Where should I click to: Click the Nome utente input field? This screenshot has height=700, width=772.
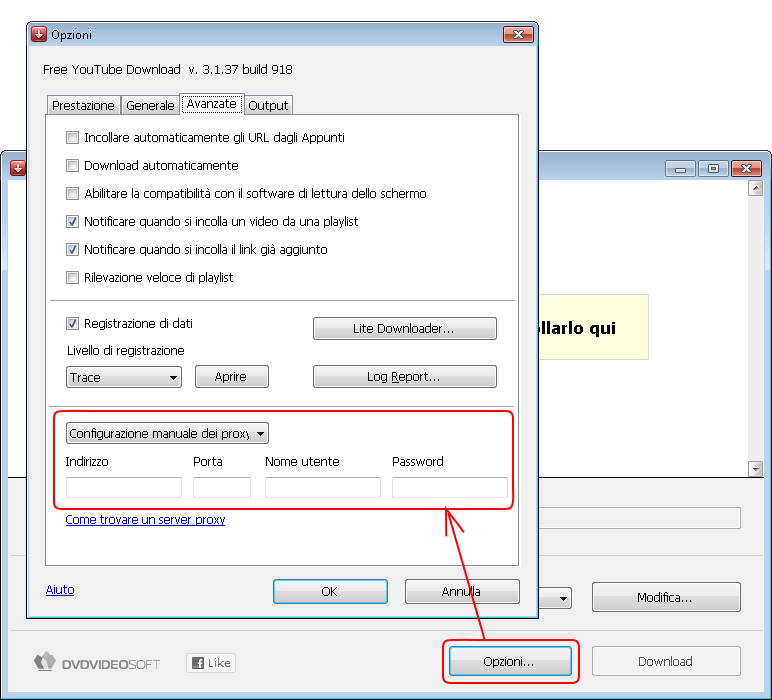[x=322, y=487]
